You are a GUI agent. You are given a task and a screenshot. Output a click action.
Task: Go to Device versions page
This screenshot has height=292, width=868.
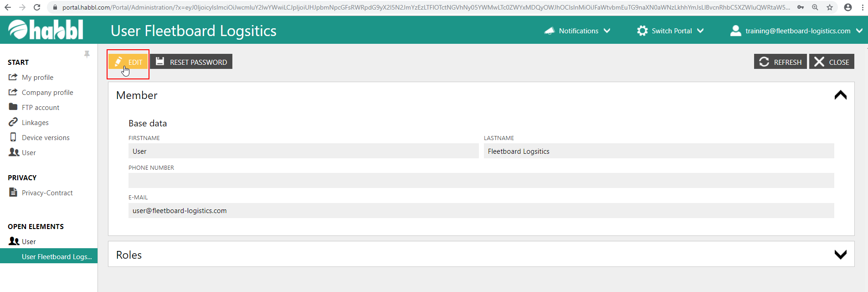(46, 138)
